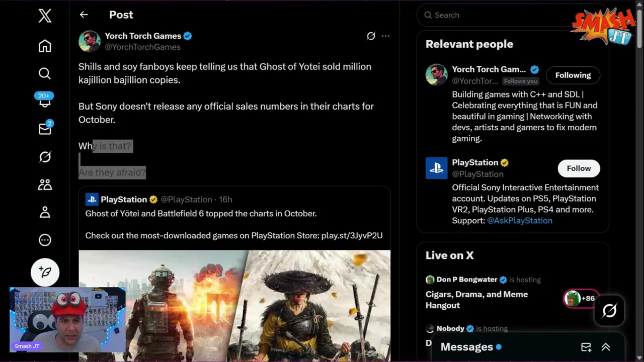
Task: Click +86 listeners avatar badge
Action: [x=581, y=298]
